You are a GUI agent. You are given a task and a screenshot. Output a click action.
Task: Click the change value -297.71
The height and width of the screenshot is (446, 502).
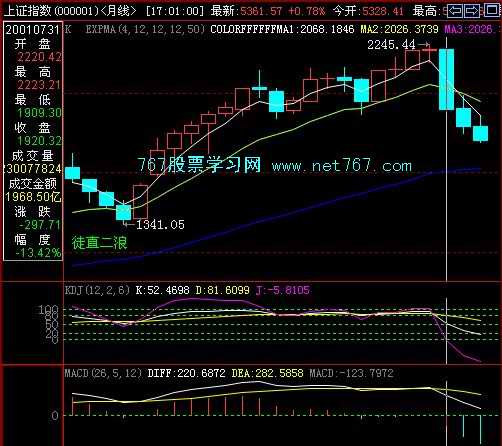click(39, 225)
